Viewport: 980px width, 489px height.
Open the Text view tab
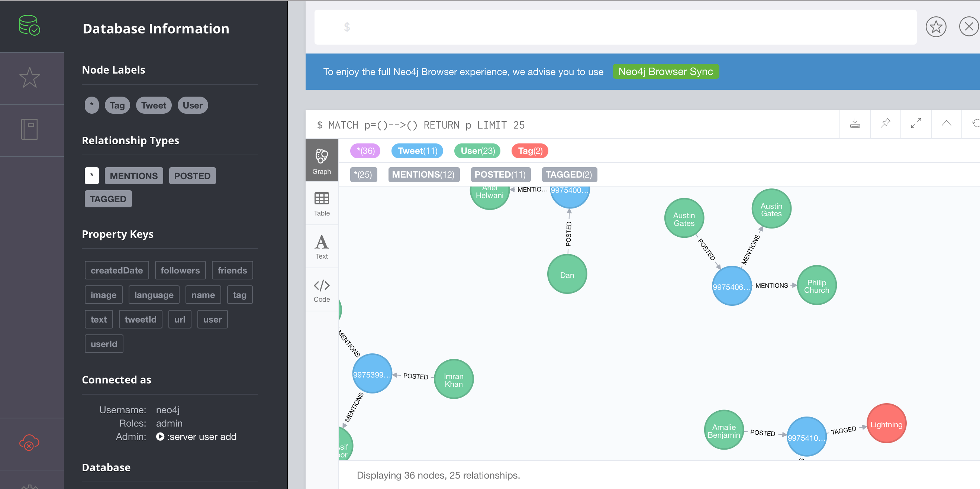(x=322, y=247)
